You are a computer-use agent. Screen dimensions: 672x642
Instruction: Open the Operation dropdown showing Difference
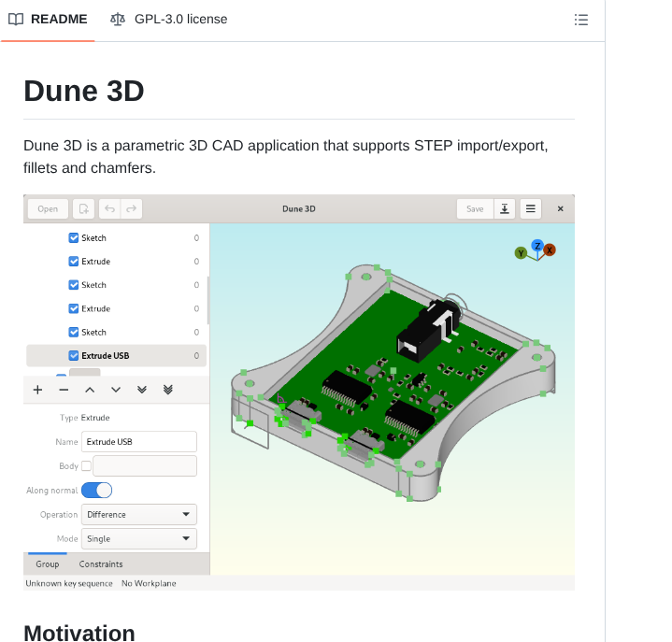139,514
